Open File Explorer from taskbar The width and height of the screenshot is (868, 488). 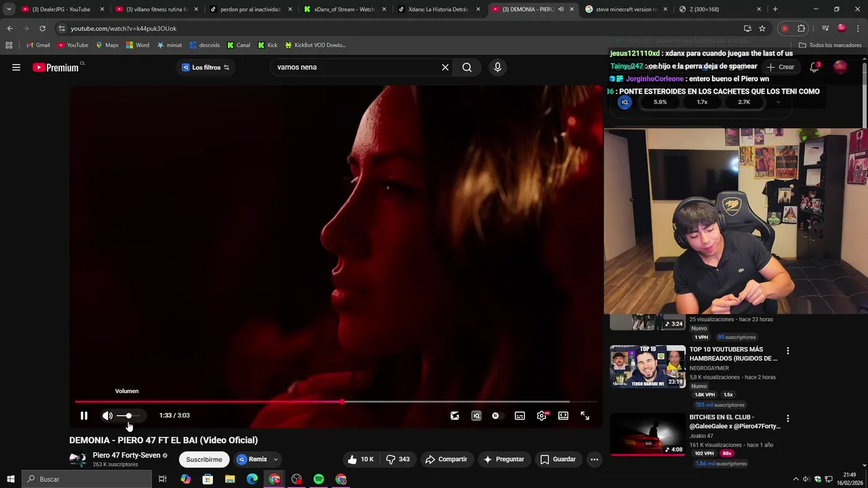tap(230, 479)
